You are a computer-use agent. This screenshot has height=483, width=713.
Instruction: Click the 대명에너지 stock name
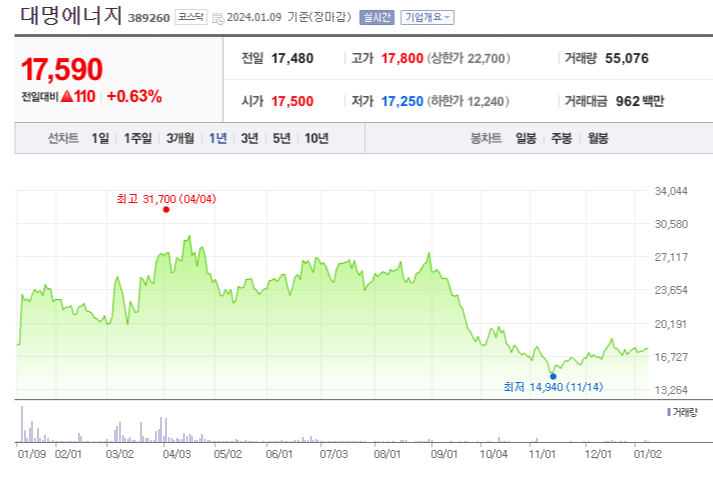click(71, 15)
